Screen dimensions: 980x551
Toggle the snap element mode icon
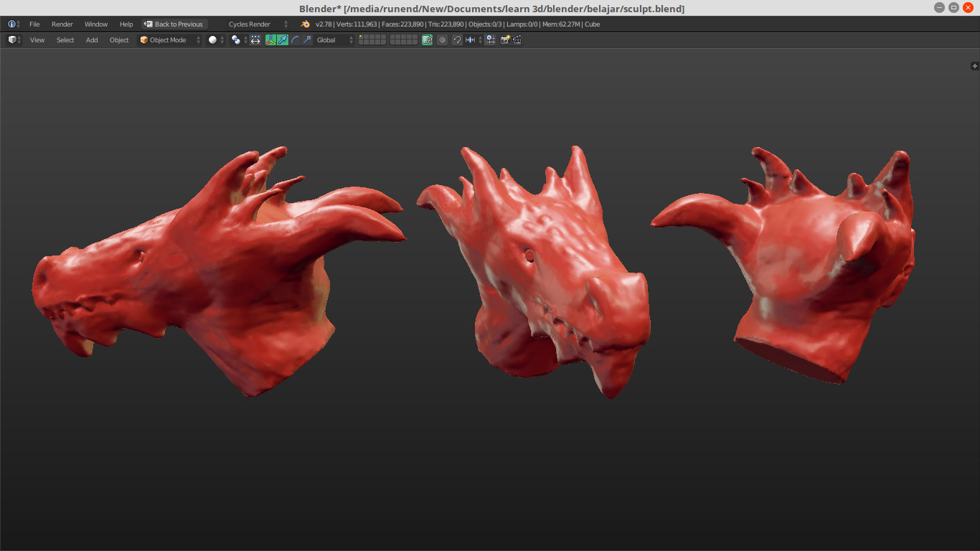(471, 39)
